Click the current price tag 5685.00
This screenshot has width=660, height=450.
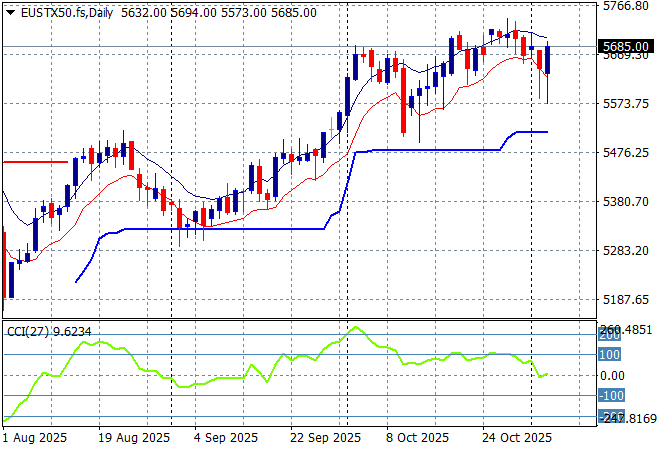coord(628,46)
